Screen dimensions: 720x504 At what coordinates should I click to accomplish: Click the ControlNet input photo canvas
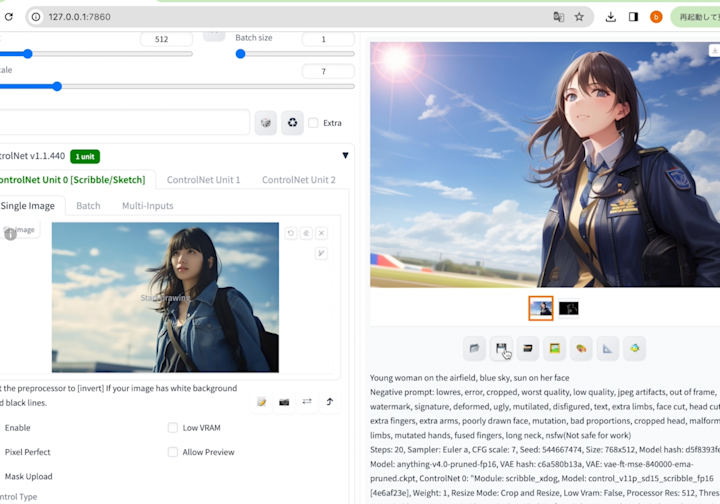coord(165,297)
